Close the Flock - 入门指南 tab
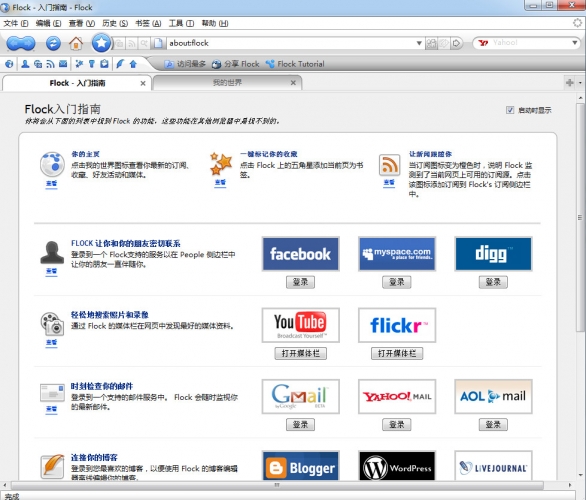 pos(143,83)
